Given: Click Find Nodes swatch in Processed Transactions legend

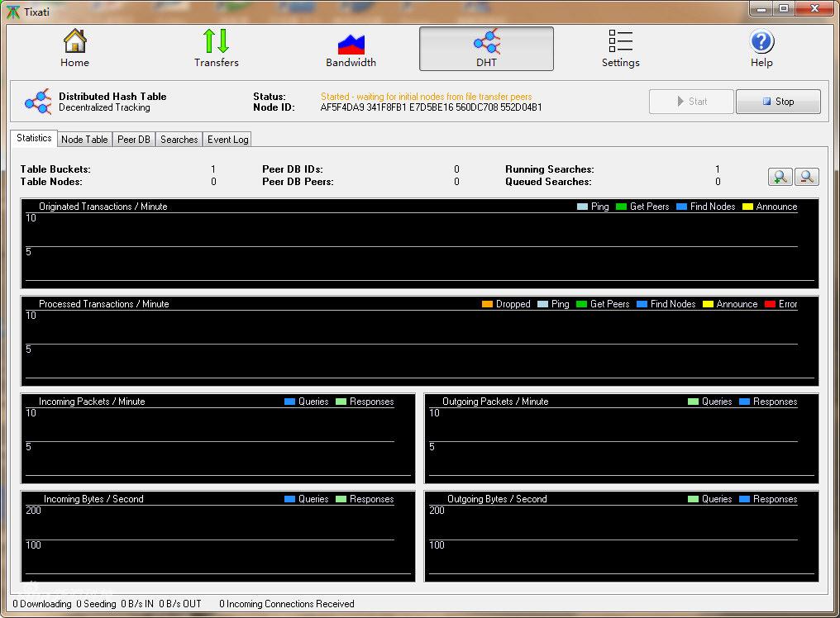Looking at the screenshot, I should tap(642, 304).
